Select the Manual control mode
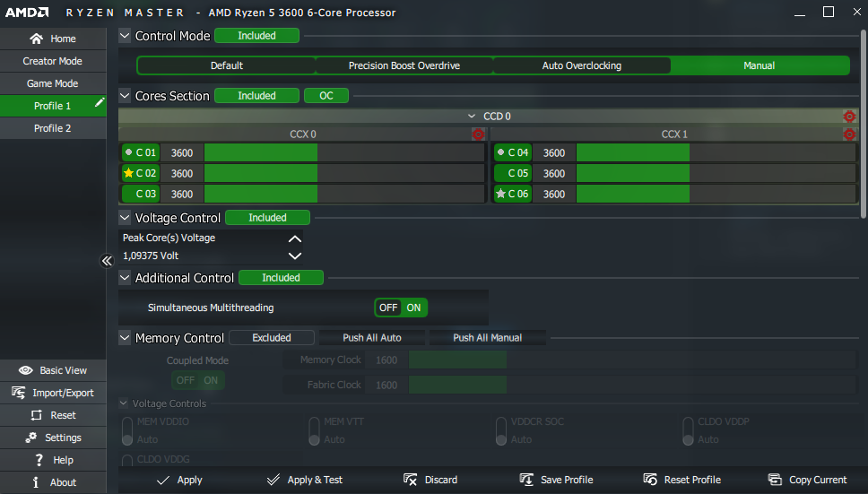The width and height of the screenshot is (868, 494). tap(759, 65)
